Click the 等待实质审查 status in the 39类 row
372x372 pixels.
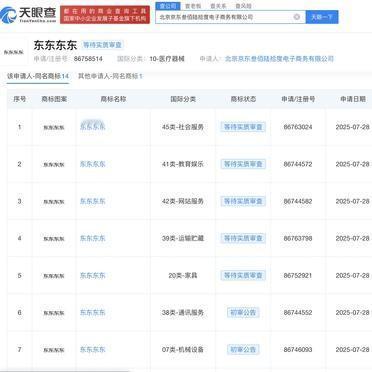click(243, 238)
